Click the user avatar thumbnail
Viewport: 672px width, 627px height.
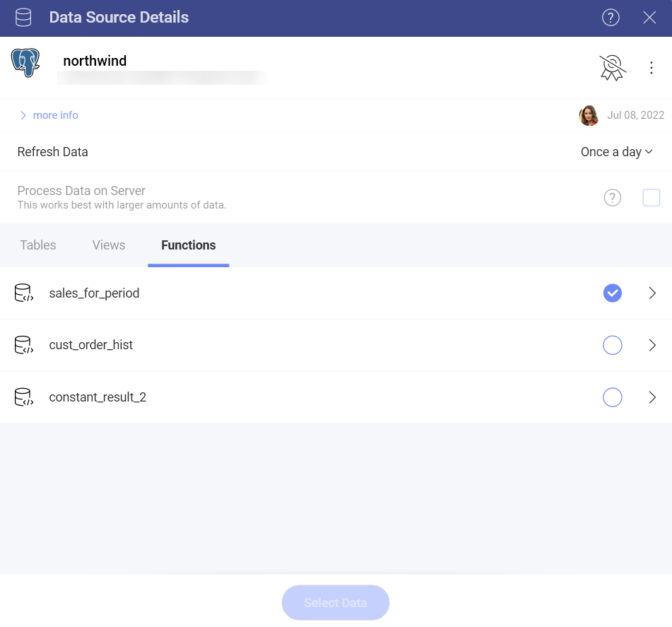coord(589,115)
